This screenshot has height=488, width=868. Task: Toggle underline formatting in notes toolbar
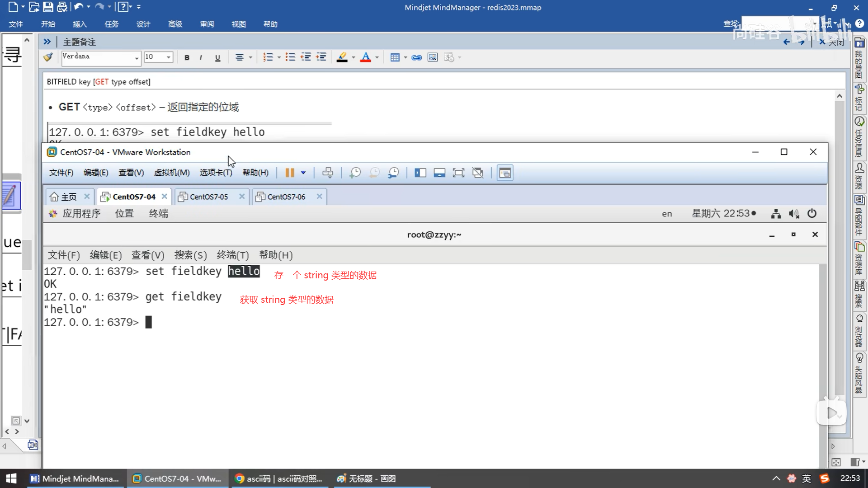tap(217, 57)
